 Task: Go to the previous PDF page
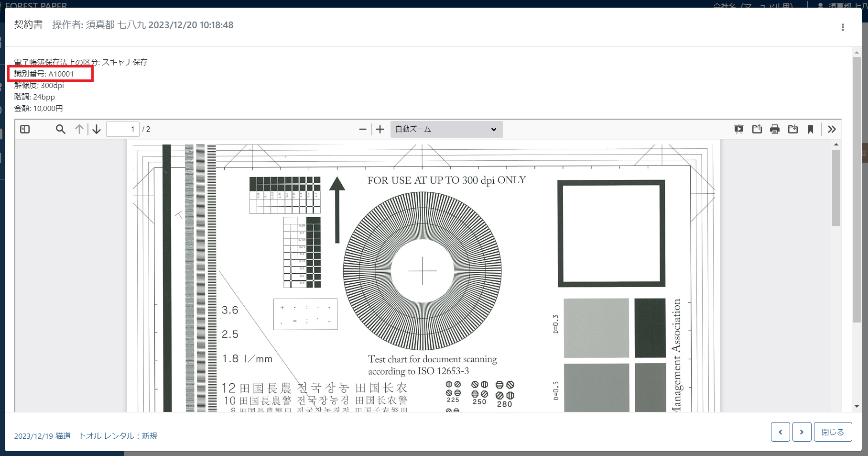point(79,129)
